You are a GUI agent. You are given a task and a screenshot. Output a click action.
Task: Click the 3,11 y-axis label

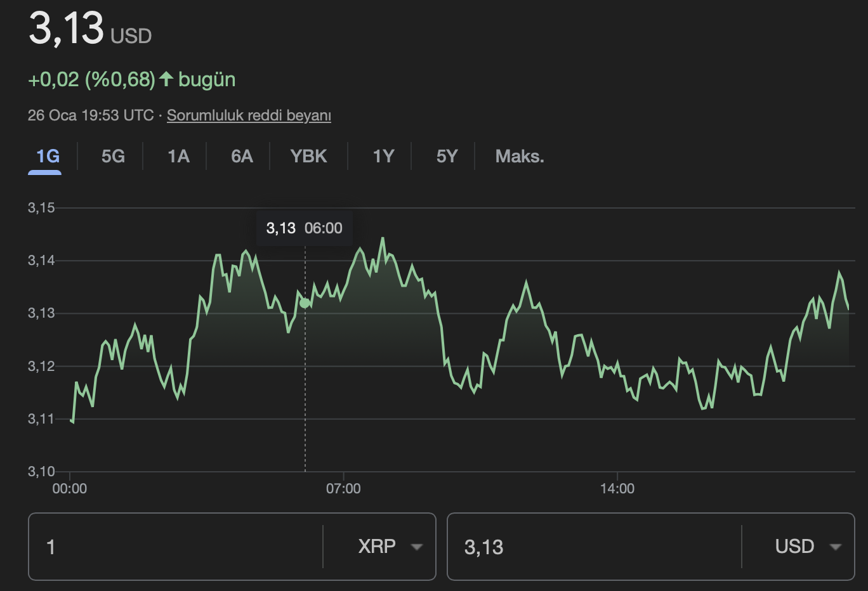pyautogui.click(x=41, y=419)
